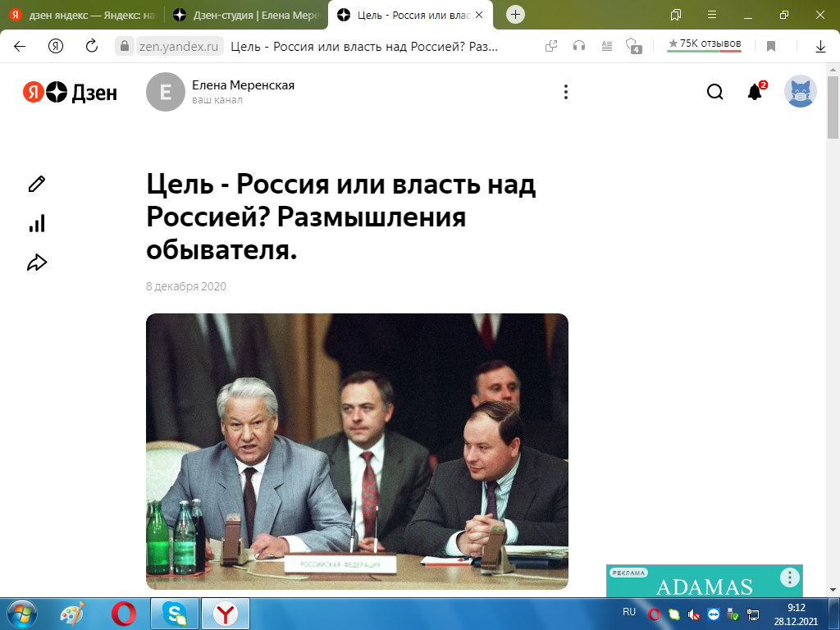Toggle reader mode in the toolbar
Screen dimensions: 840x630
(606, 47)
